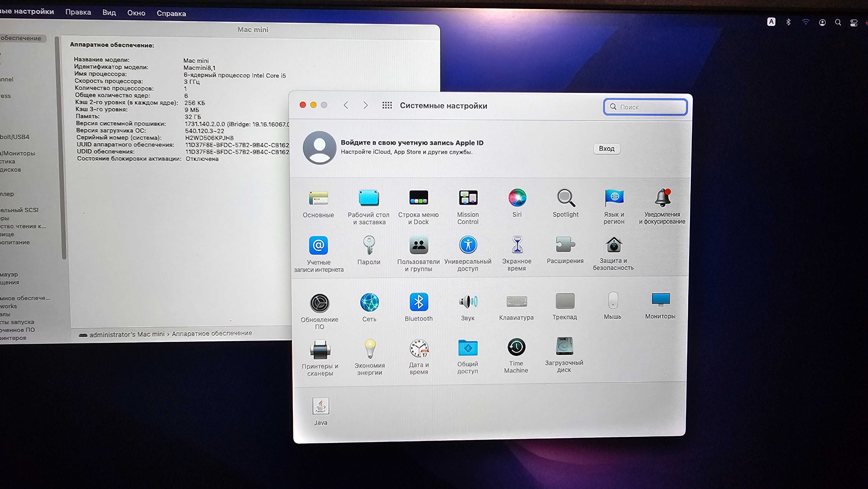
Task: Select Аппаратное обеспечение in path bar
Action: tap(212, 333)
